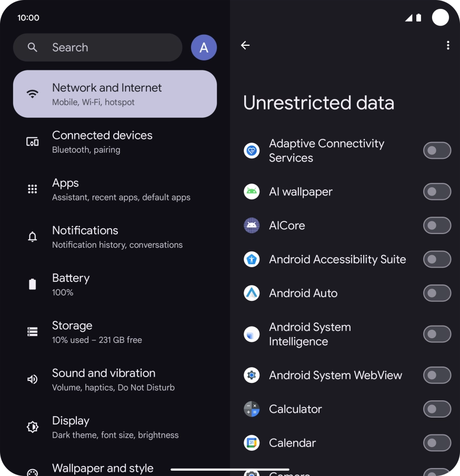Focus the Search settings field

97,47
